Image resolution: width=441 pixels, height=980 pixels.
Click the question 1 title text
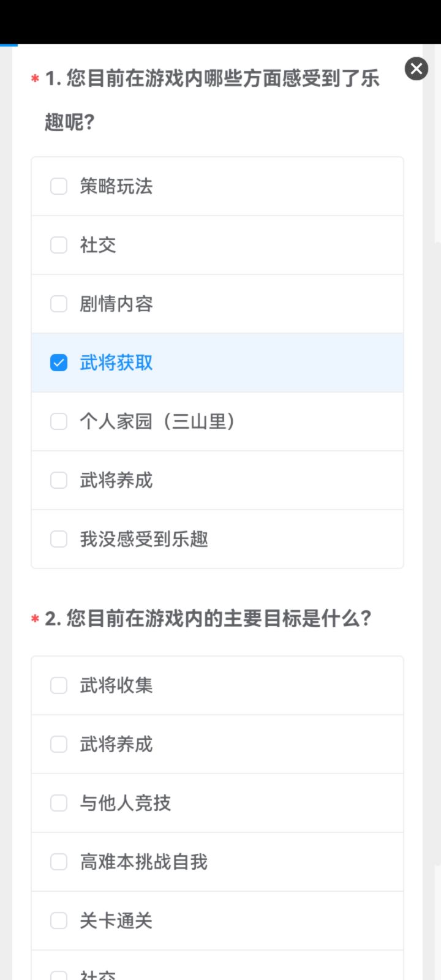point(212,100)
